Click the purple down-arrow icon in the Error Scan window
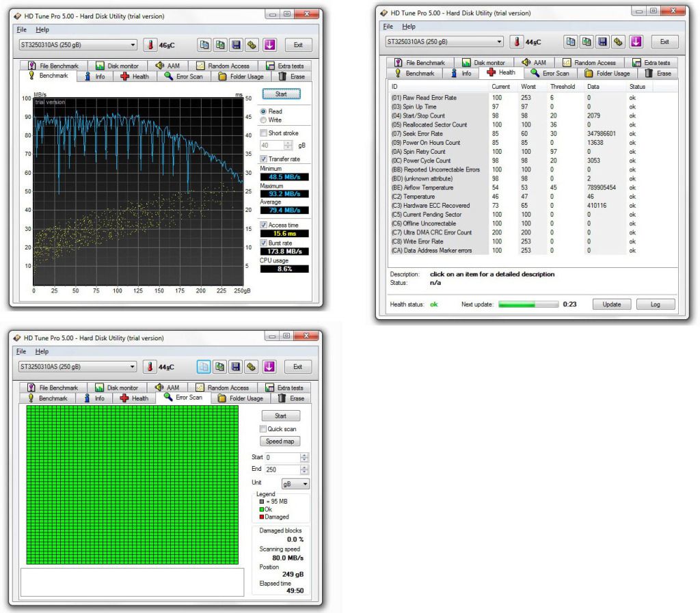The width and height of the screenshot is (700, 613). (x=269, y=367)
